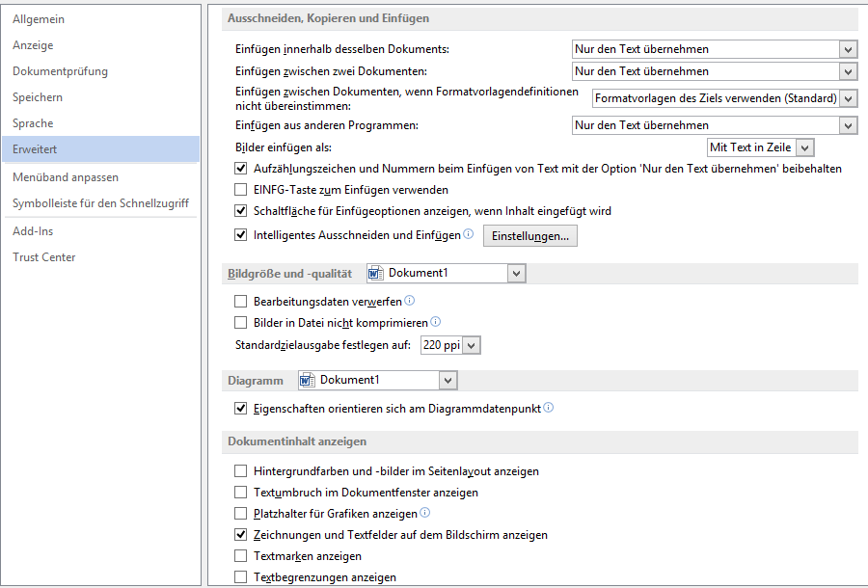
Task: Open Einfügen innerhalb desselben Dokuments dropdown
Action: 848,49
